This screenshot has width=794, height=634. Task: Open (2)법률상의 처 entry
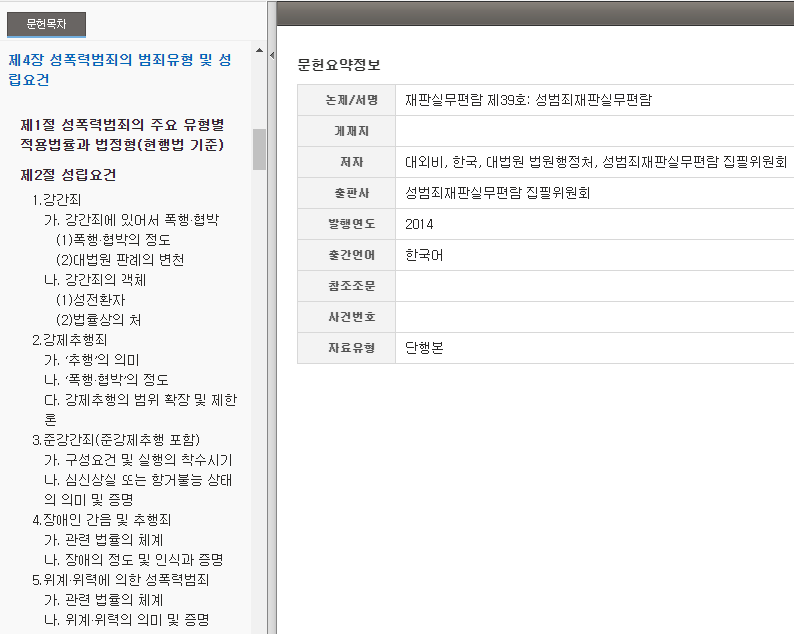click(x=98, y=320)
